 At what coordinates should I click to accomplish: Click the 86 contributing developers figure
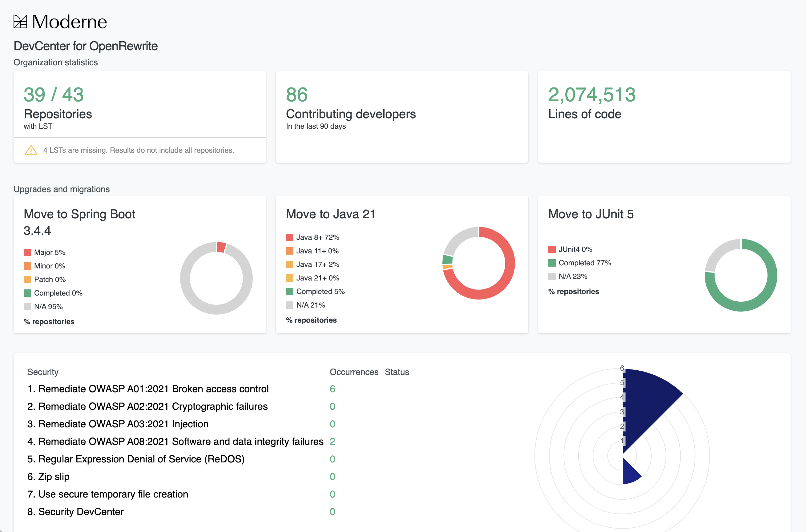coord(297,94)
